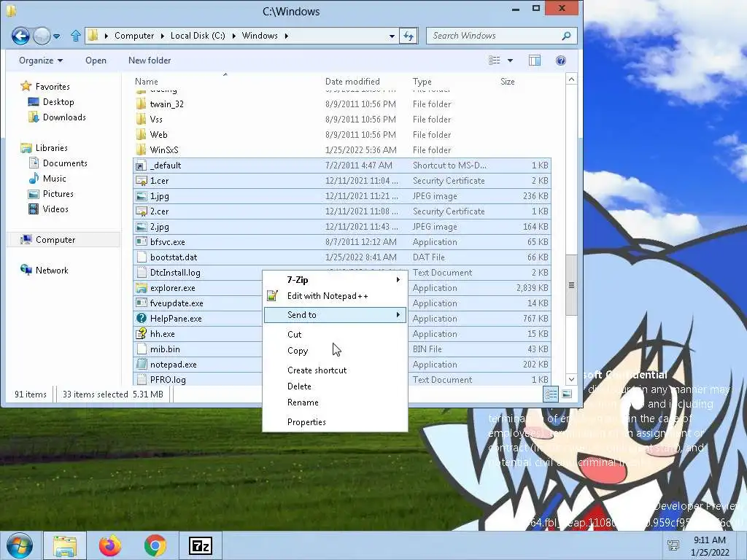Click the network tray icon

pos(673,545)
